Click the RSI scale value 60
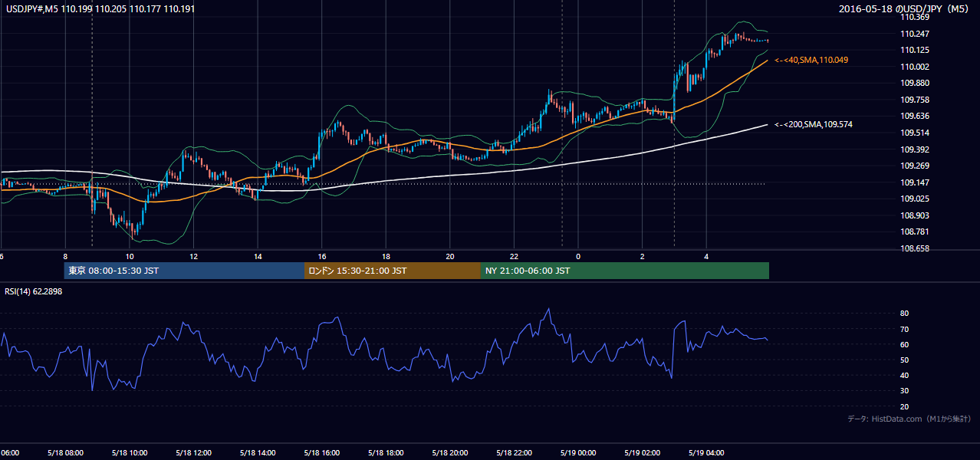Screen dimensions: 980x460 point(905,344)
